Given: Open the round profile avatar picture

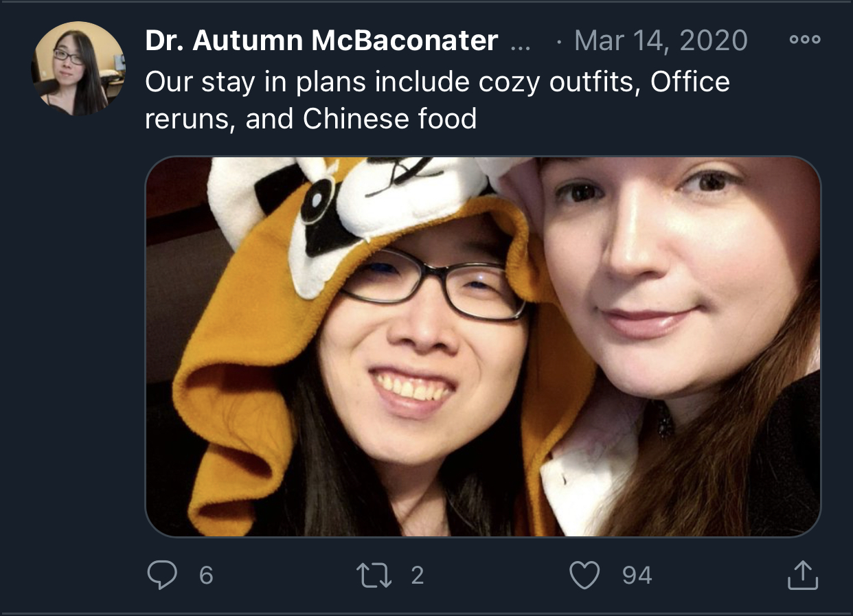Looking at the screenshot, I should (x=78, y=69).
